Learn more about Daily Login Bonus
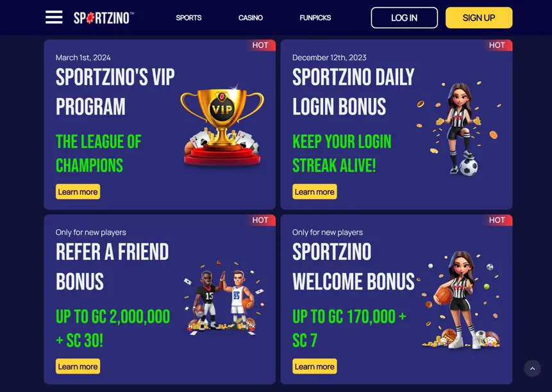 click(x=314, y=192)
